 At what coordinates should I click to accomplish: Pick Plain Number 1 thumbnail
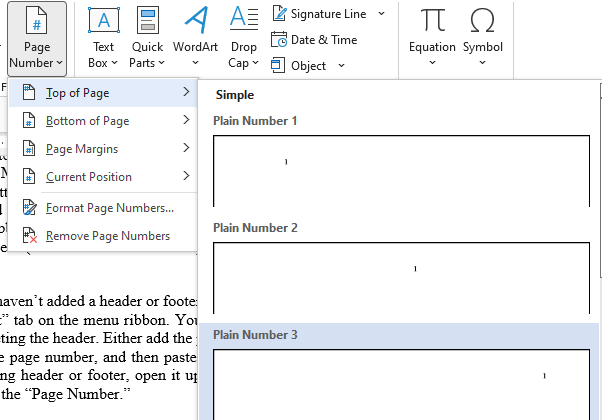tap(400, 170)
